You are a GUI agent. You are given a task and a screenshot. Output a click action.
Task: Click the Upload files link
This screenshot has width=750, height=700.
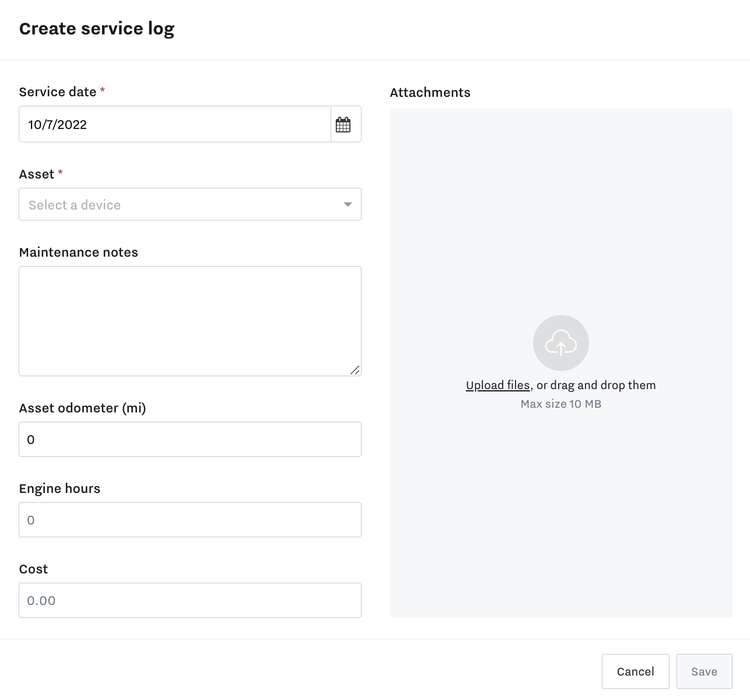(497, 385)
